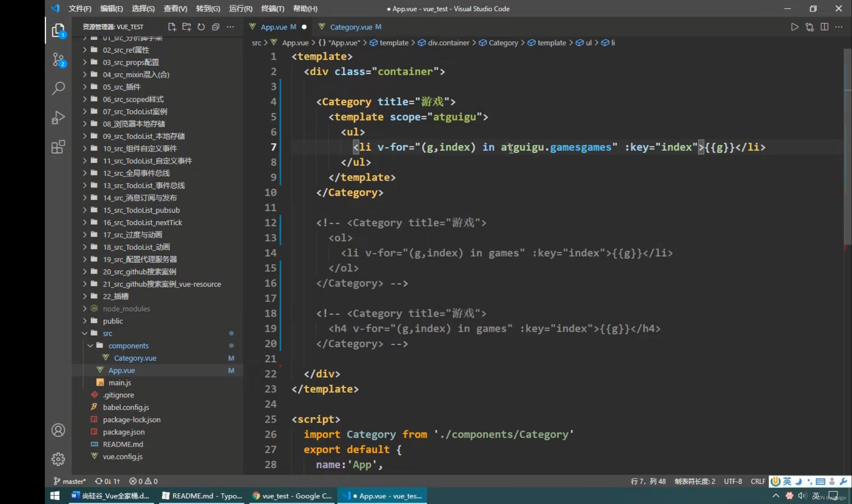The image size is (852, 504).
Task: Close the unsaved App.vue tab dot
Action: 304,27
